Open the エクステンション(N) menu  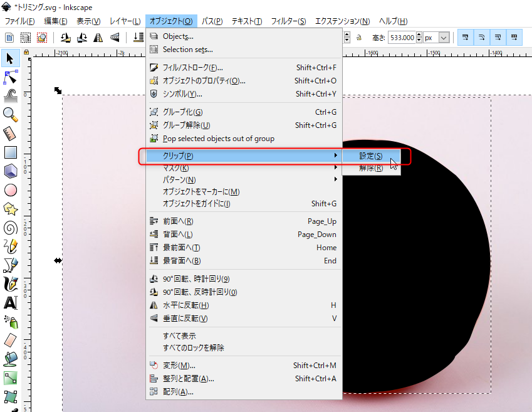click(342, 21)
